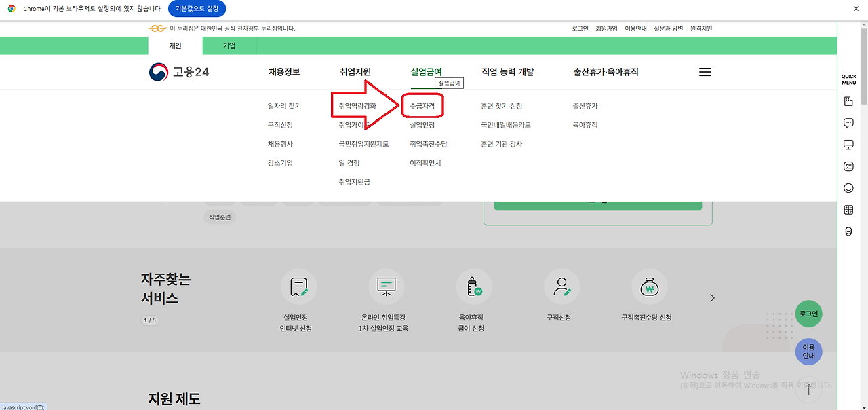Screen dimensions: 868x410
Task: Click the 직업훈련 tag chip
Action: [x=220, y=217]
